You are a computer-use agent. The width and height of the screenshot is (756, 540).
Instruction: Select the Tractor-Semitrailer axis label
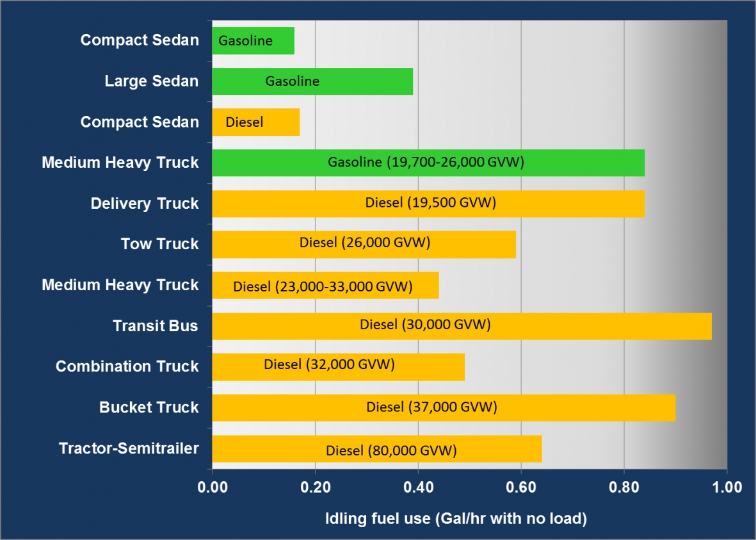coord(129,448)
